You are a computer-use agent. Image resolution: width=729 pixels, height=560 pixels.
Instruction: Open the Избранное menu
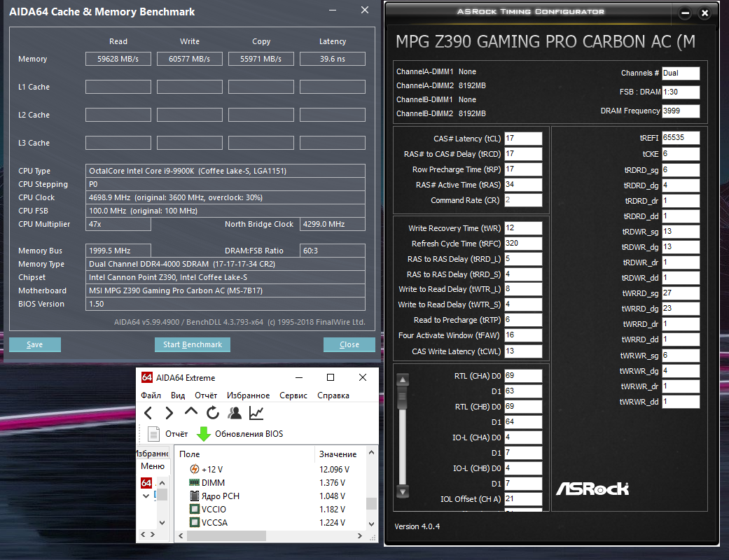click(x=249, y=395)
